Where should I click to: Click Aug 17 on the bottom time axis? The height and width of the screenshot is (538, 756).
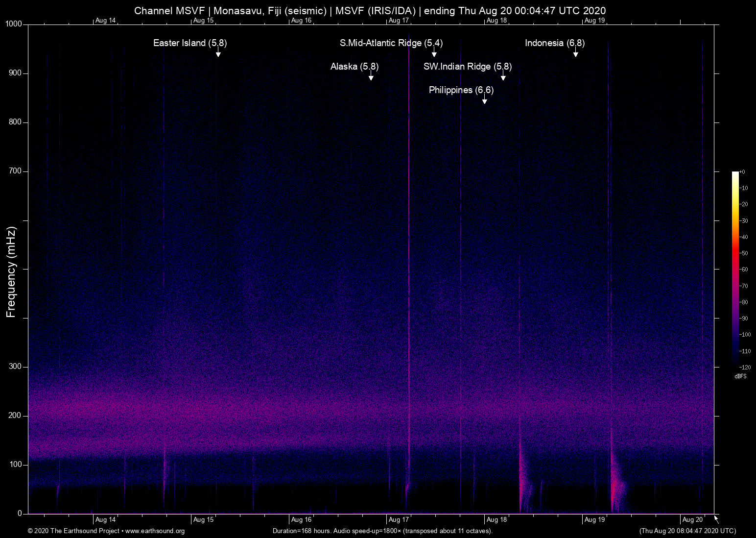[399, 520]
